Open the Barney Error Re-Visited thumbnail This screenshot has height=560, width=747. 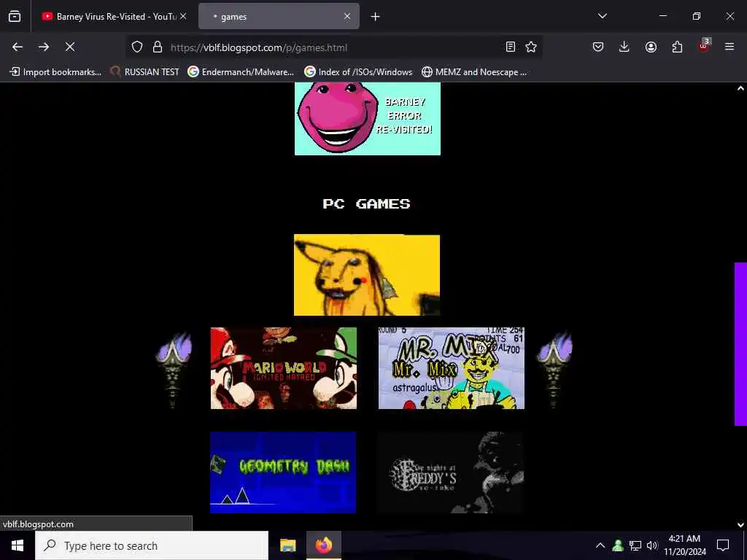coord(368,119)
